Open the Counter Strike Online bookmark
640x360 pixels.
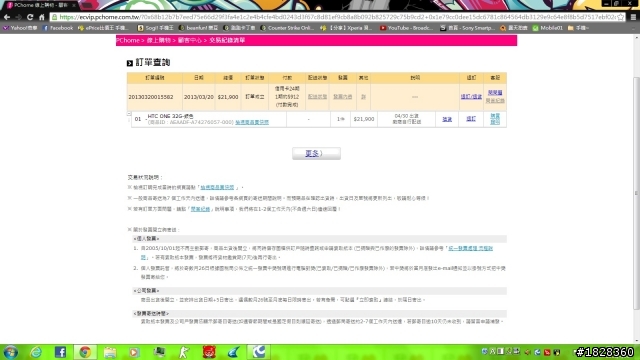[x=287, y=28]
